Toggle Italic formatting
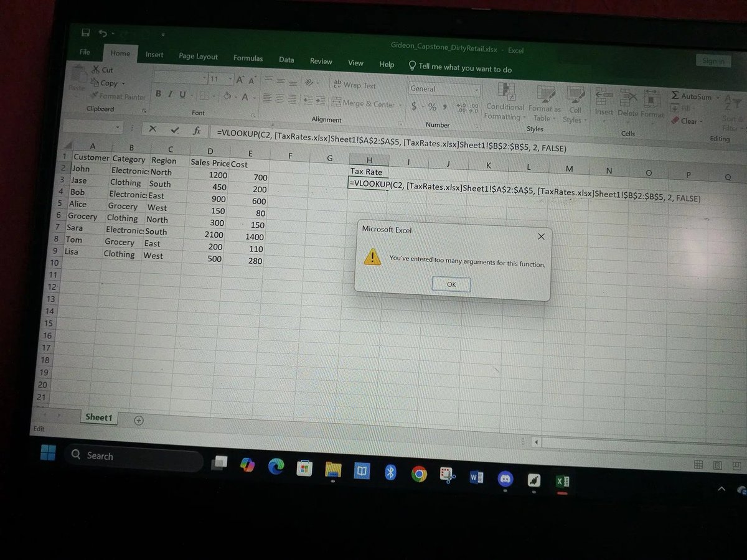747x560 pixels. click(x=169, y=95)
